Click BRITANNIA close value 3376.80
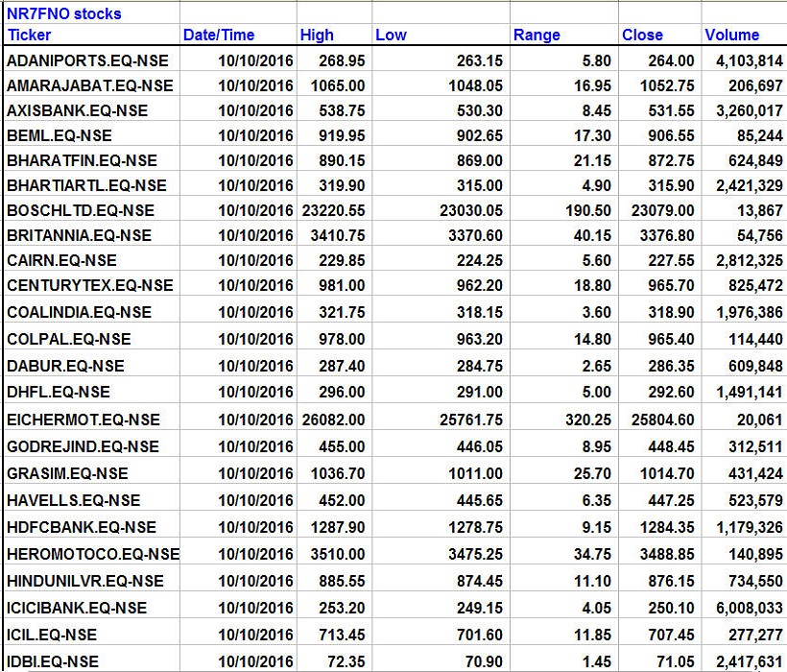 tap(658, 235)
